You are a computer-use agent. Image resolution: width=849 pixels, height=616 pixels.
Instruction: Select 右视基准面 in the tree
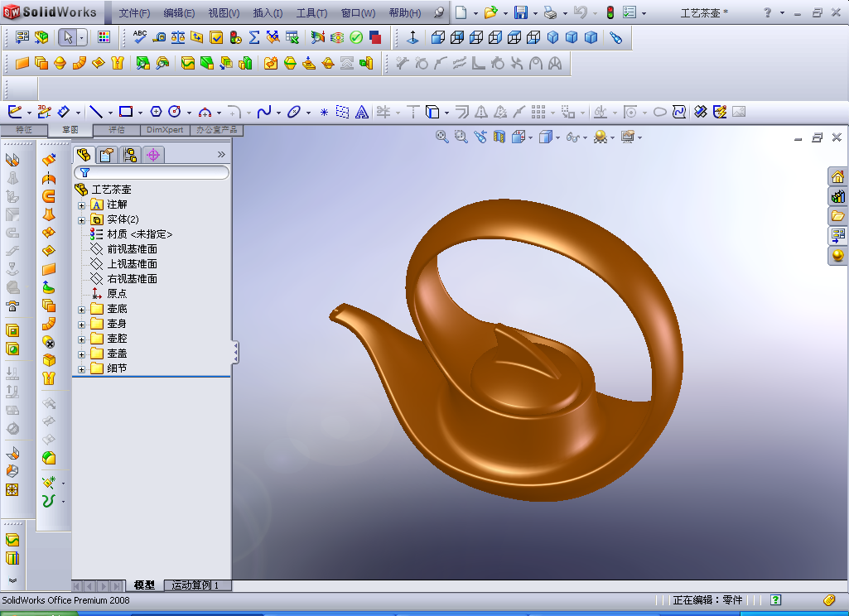click(133, 279)
